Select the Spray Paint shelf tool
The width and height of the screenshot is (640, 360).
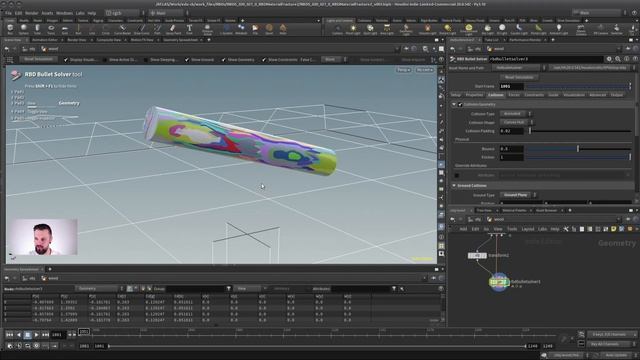click(173, 29)
